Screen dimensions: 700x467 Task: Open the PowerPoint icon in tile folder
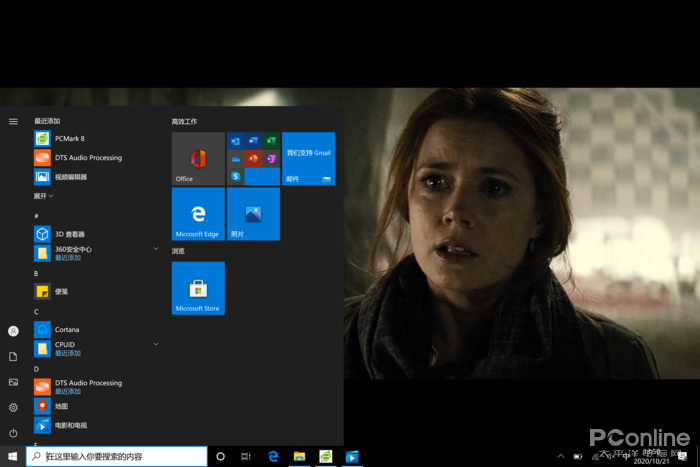coord(254,158)
